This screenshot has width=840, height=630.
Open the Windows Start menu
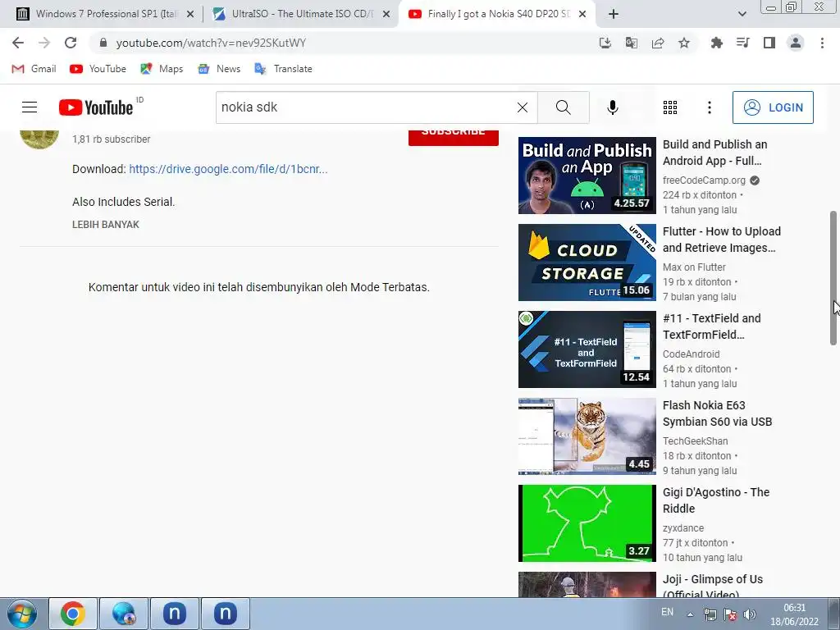(x=22, y=614)
